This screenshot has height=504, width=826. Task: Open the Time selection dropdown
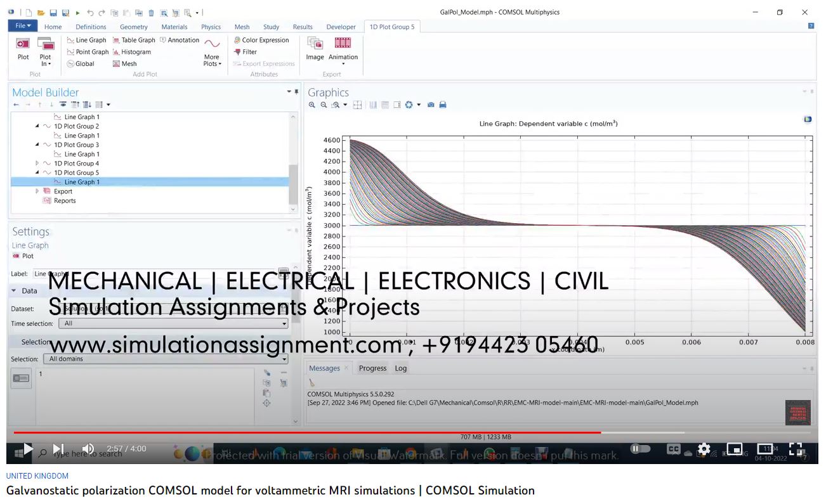pyautogui.click(x=173, y=323)
